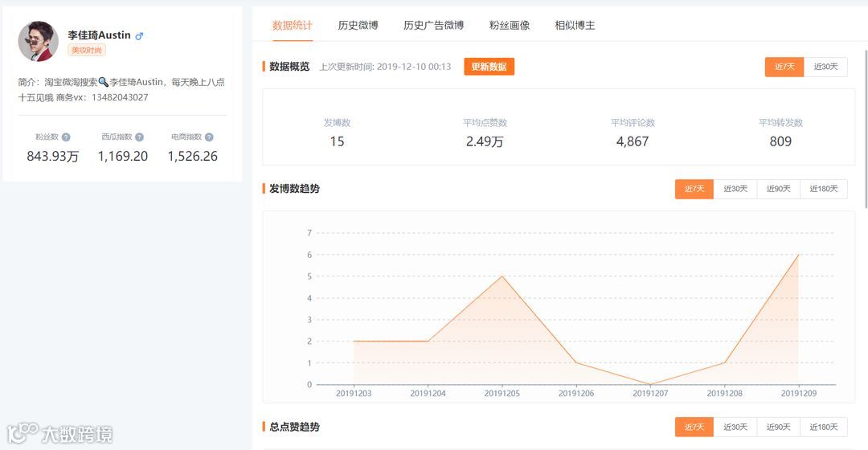Screen dimensions: 868x450
Task: Click the 平均点赞数 value 2.49万
Action: 485,141
